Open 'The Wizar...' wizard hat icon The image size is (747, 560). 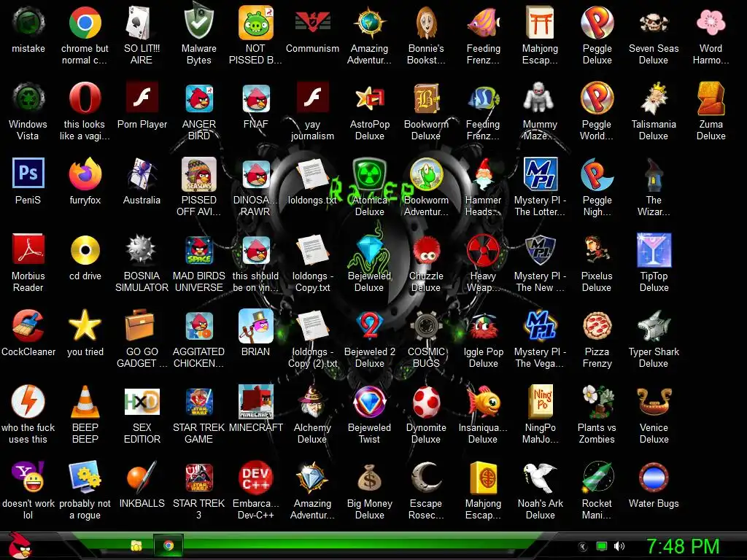(x=654, y=174)
